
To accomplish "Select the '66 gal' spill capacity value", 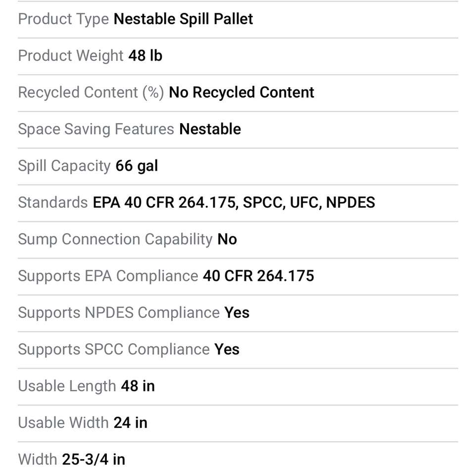I will click(137, 166).
